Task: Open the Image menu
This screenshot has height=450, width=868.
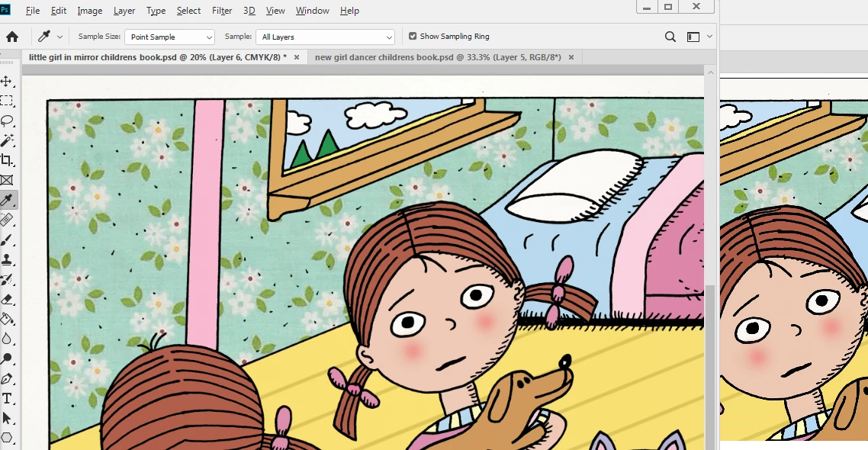Action: coord(90,11)
